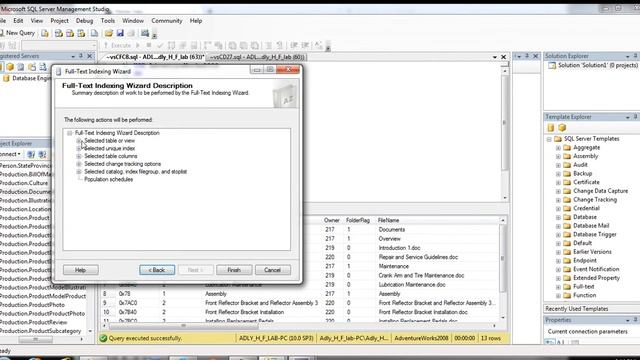Switch to the ~vsCD27.sql query tab

(x=257, y=57)
